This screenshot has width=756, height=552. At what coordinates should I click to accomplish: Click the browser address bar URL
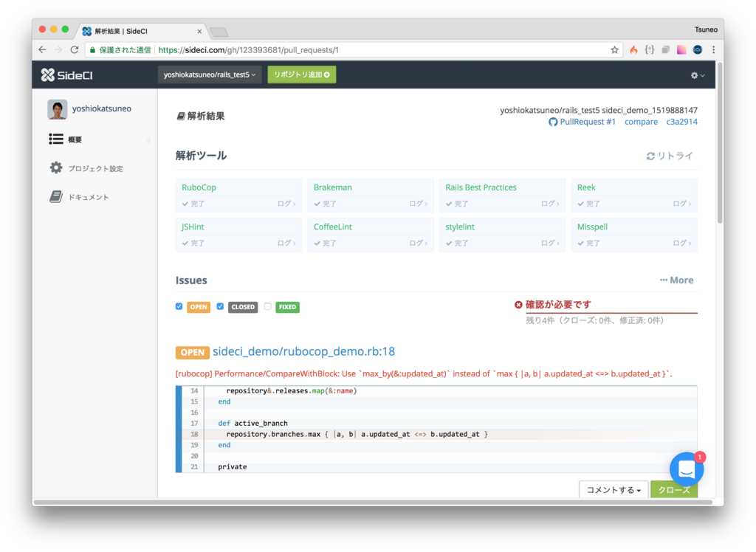pos(248,49)
